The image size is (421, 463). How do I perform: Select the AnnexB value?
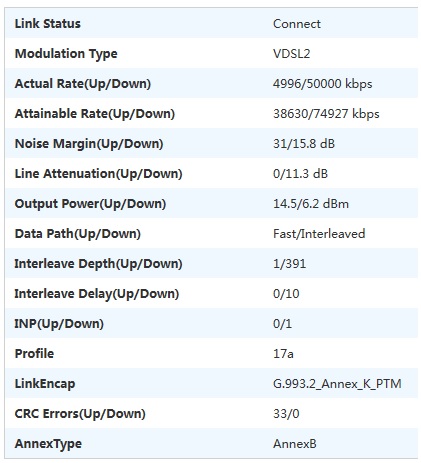click(295, 444)
